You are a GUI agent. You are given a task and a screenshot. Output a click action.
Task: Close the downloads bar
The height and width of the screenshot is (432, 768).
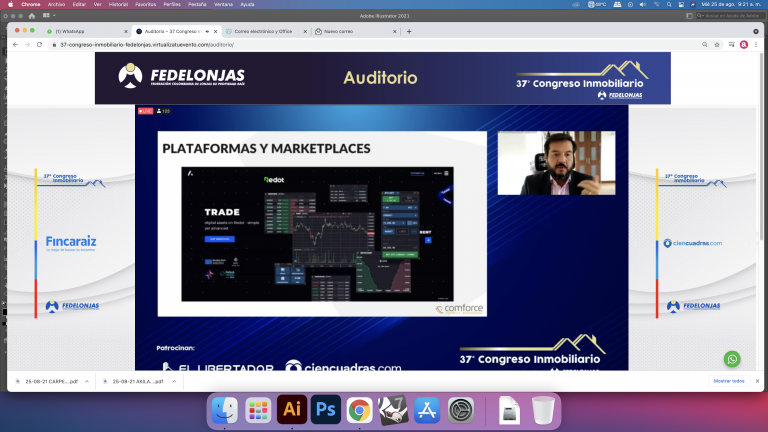point(757,381)
